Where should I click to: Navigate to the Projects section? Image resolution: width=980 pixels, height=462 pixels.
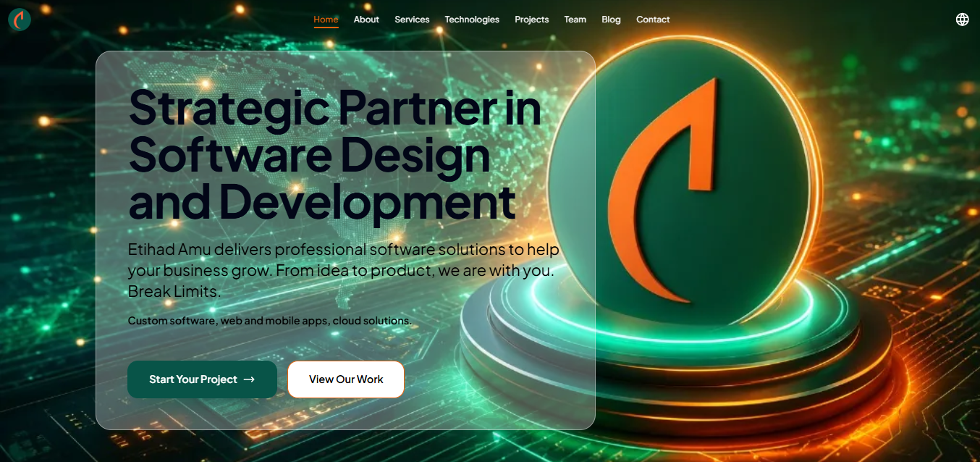pos(532,20)
